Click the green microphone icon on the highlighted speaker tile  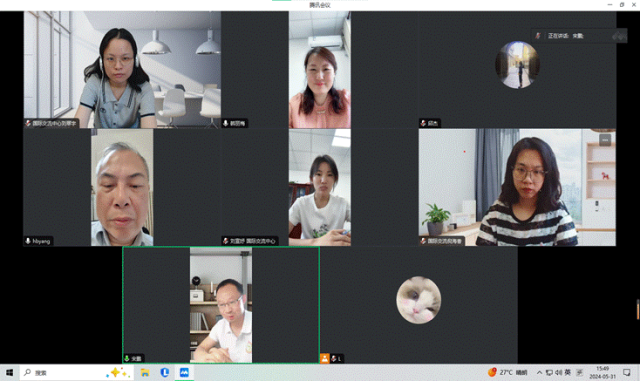(127, 358)
